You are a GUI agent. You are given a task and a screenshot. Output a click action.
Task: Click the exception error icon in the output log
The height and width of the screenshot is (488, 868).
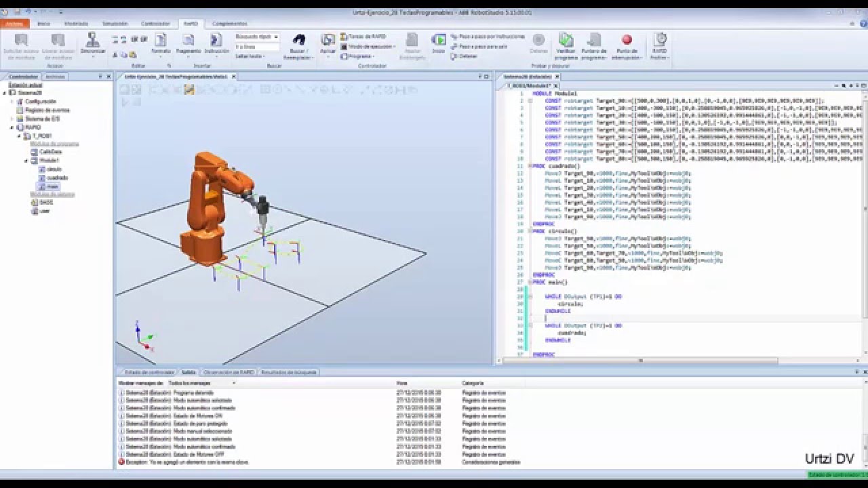(121, 462)
